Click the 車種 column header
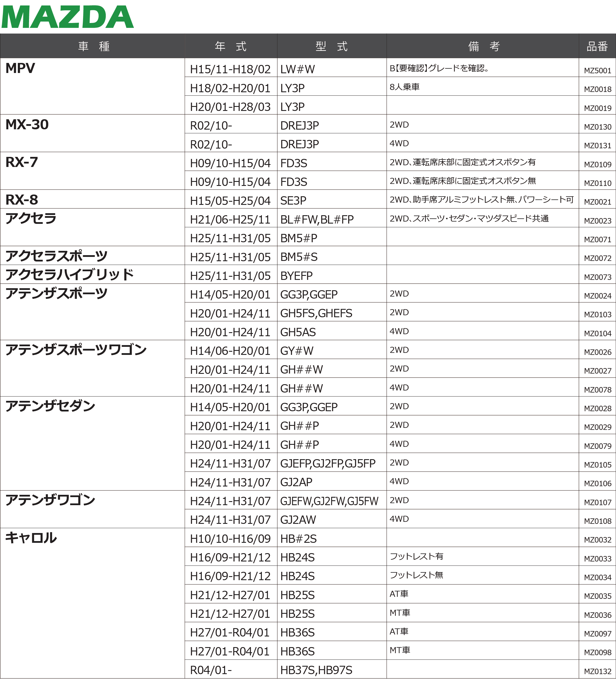 point(94,46)
